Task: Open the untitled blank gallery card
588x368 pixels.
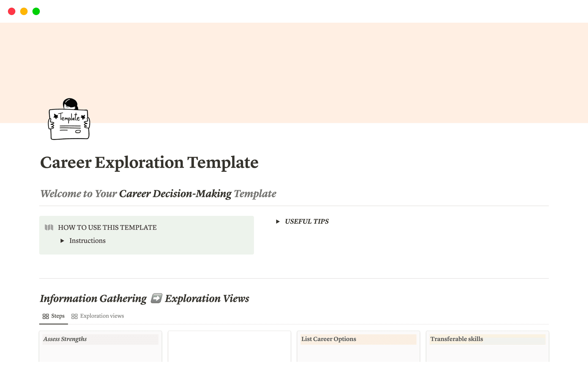Action: (229, 347)
